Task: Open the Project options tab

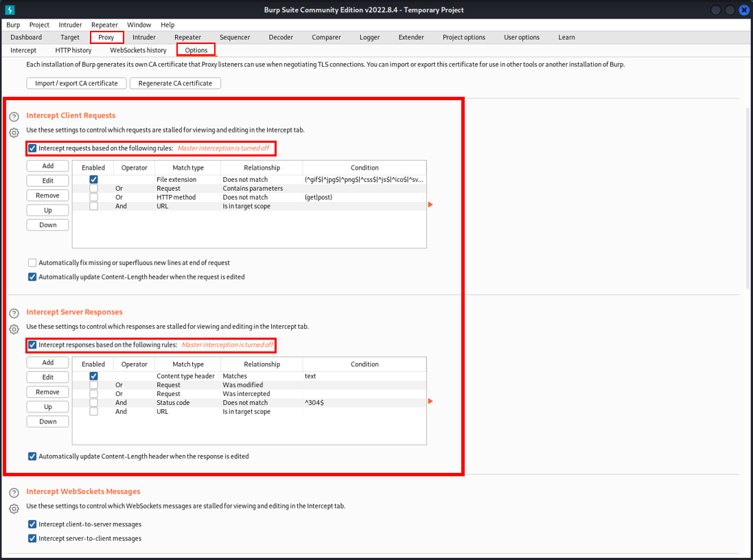Action: coord(464,37)
